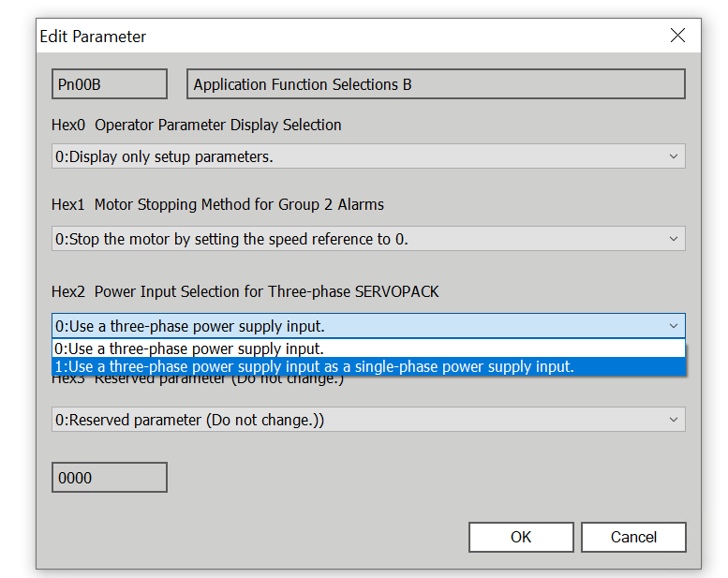Viewport: 728px width, 578px height.
Task: Expand the Motor Stopping Method dropdown
Action: tap(368, 239)
